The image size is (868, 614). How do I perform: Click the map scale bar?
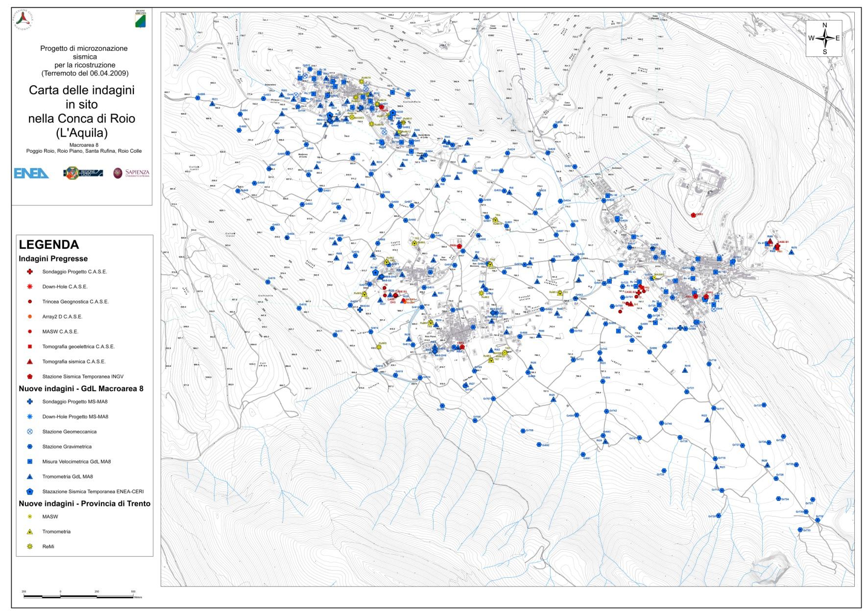[78, 596]
